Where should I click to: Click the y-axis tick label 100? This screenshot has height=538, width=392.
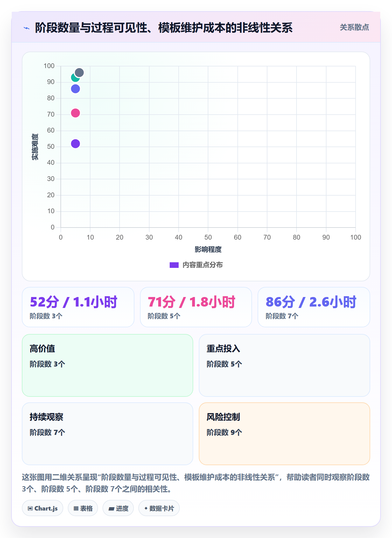49,66
